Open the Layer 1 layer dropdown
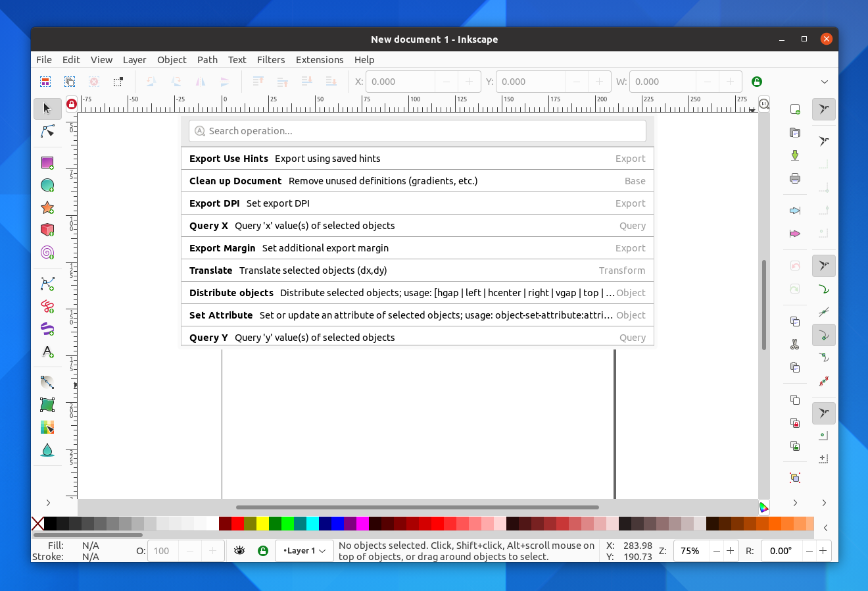Screen dimensions: 868x591 coord(304,550)
